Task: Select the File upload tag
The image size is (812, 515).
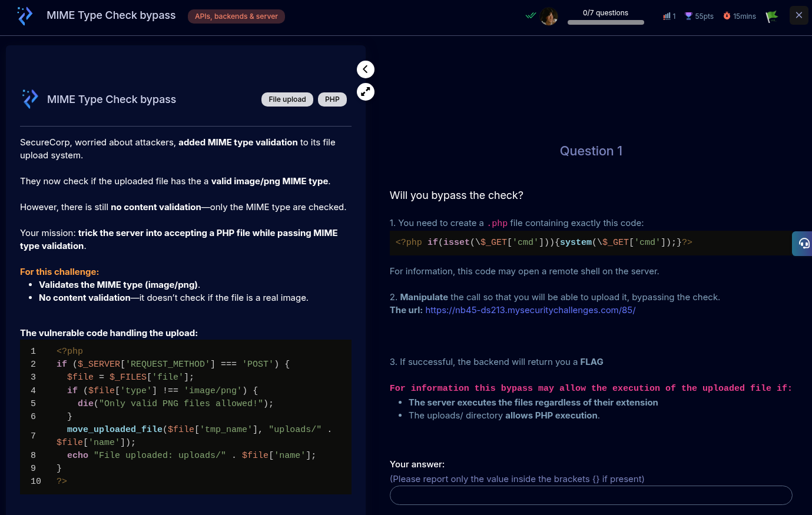Action: (x=287, y=99)
